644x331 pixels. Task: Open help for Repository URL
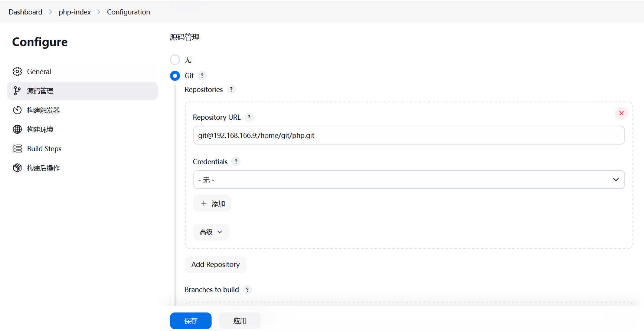pyautogui.click(x=249, y=117)
